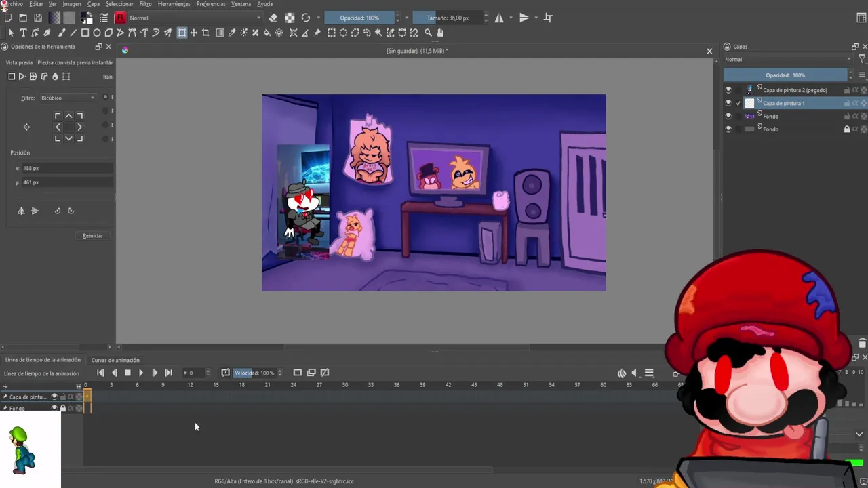Click the save document icon
The image size is (868, 488).
tap(38, 18)
